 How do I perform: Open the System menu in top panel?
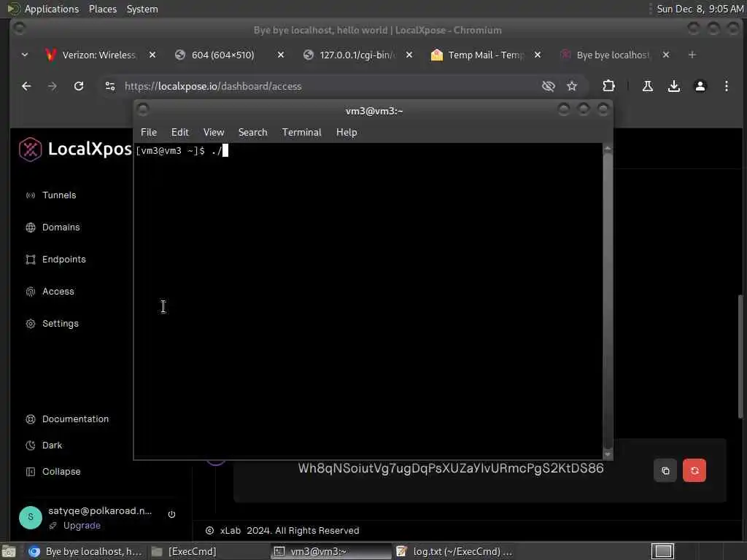coord(142,9)
